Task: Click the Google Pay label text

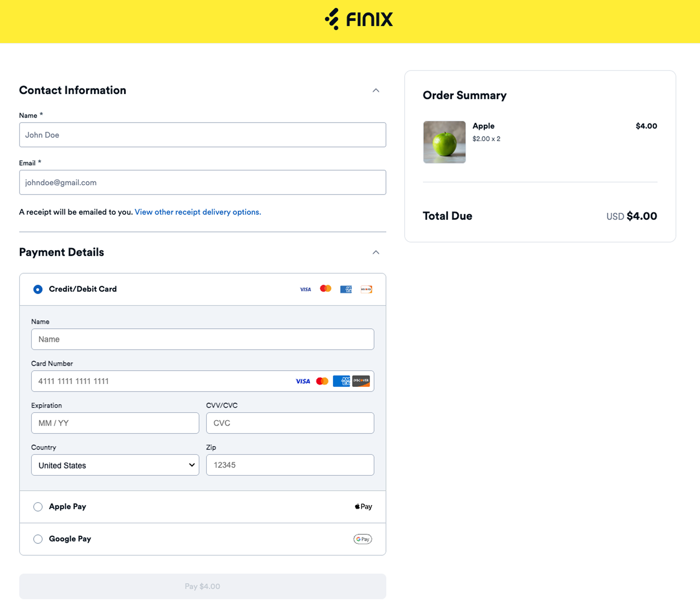Action: point(70,539)
